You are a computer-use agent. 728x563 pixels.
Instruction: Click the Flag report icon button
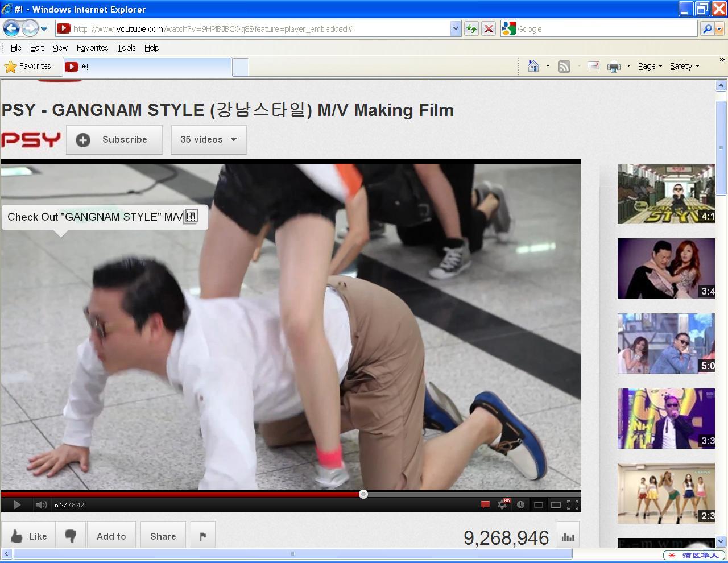pos(203,536)
